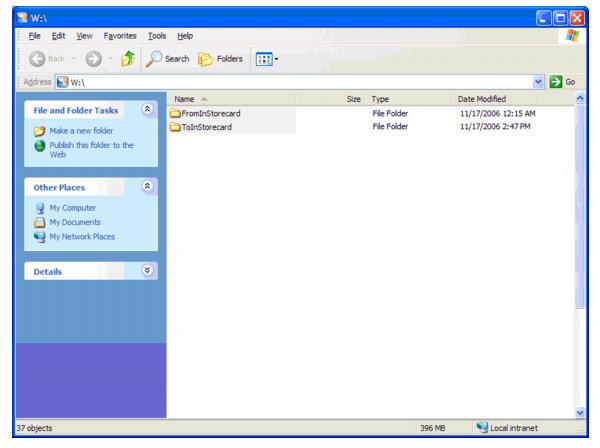Expand the Address bar dropdown
The image size is (600, 448).
coord(538,82)
